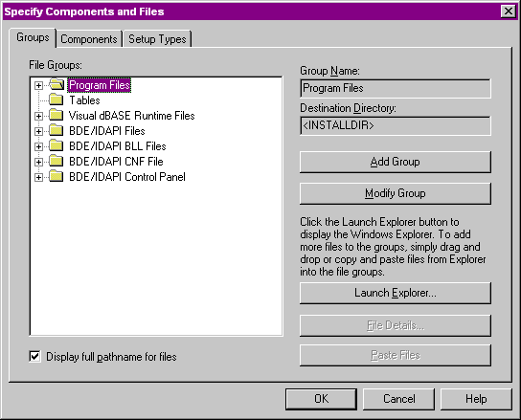Viewport: 521px width, 420px height.
Task: Click inside the Group Name field
Action: click(x=396, y=88)
